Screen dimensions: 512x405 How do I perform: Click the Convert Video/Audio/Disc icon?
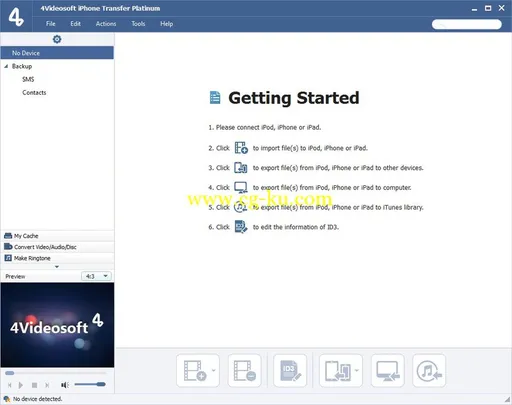pos(8,247)
